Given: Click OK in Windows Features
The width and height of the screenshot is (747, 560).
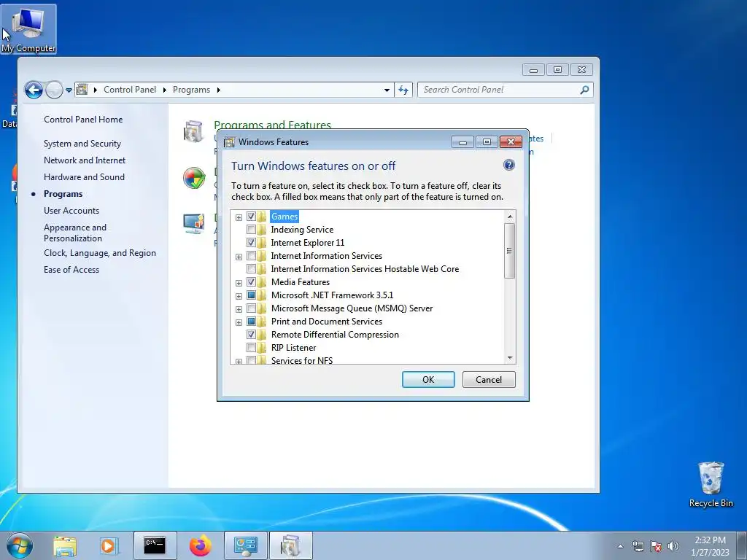Looking at the screenshot, I should (428, 379).
